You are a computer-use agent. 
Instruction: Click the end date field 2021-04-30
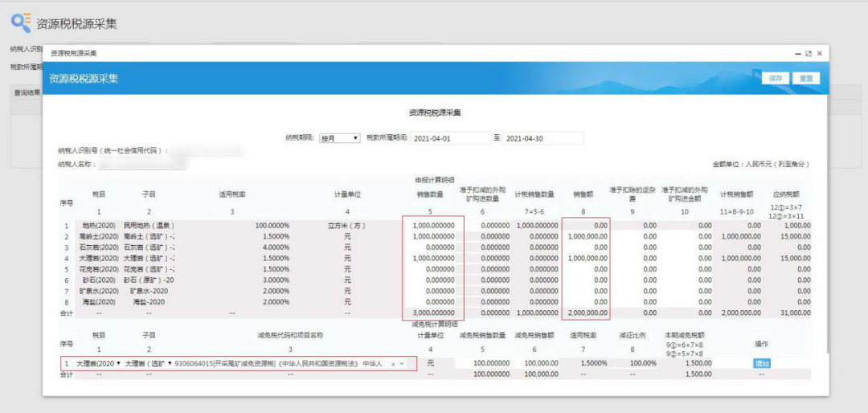click(x=542, y=138)
